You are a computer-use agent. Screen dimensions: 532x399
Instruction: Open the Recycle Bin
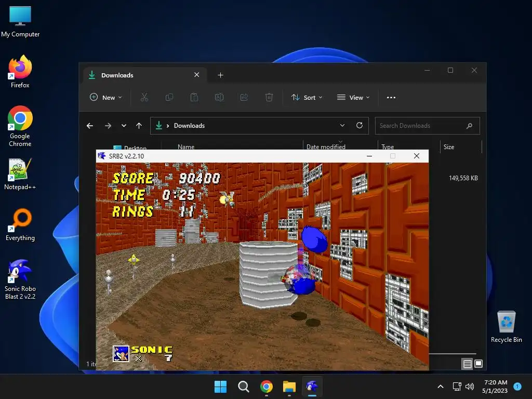click(506, 326)
